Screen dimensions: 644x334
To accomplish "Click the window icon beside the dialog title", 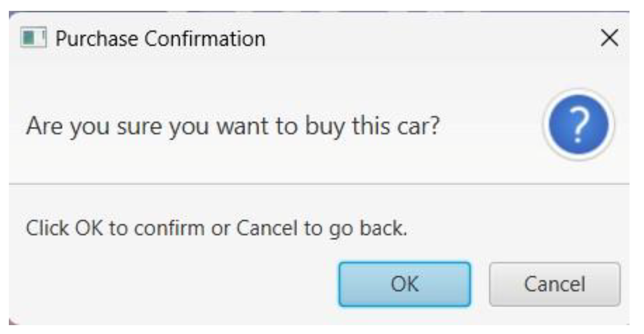I will pos(33,37).
